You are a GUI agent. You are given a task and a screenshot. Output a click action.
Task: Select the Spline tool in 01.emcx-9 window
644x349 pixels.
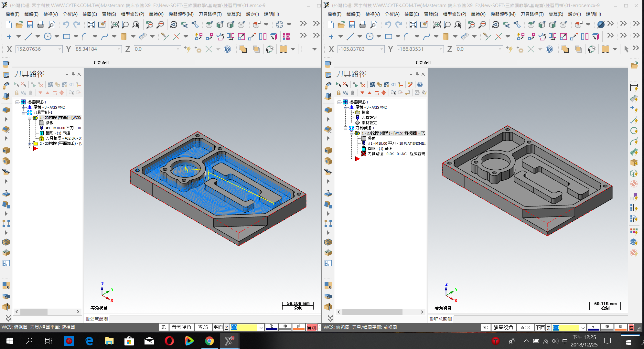tap(105, 37)
